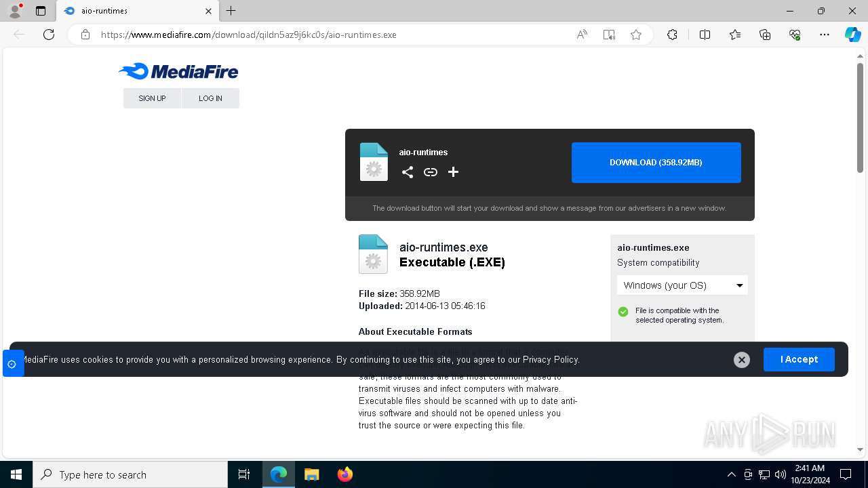Click the Executable (.EXE) text

(x=452, y=262)
